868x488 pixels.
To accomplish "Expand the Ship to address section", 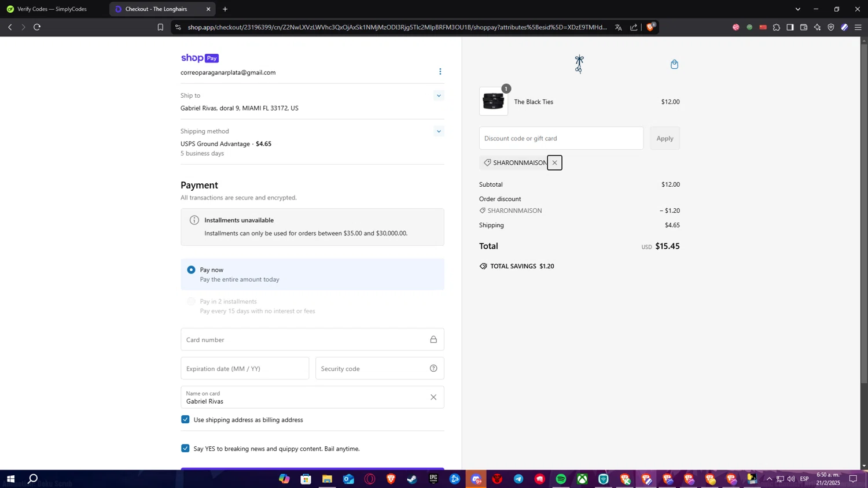I will pos(439,96).
